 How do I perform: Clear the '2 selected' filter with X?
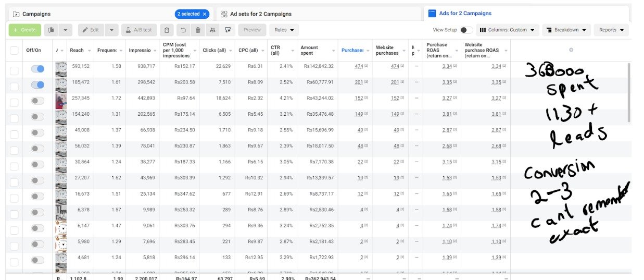(x=205, y=14)
